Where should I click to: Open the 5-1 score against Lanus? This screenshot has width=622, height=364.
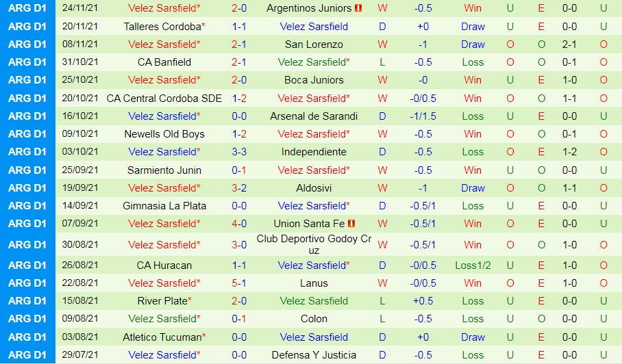pyautogui.click(x=239, y=283)
